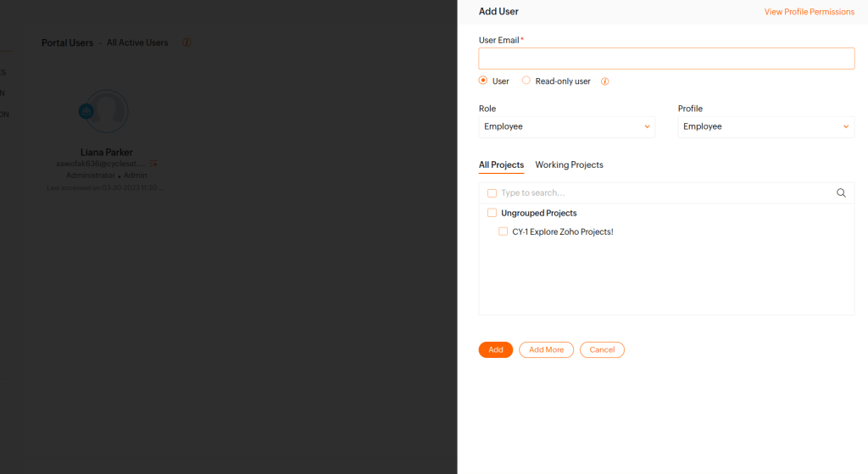868x474 pixels.
Task: Cancel the Add User form
Action: point(602,349)
